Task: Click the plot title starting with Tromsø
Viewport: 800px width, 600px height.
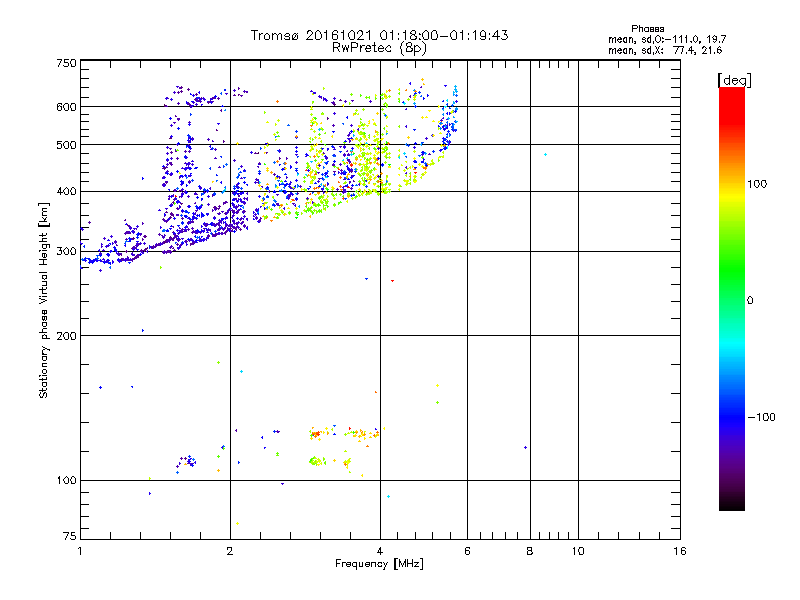Action: (x=379, y=35)
